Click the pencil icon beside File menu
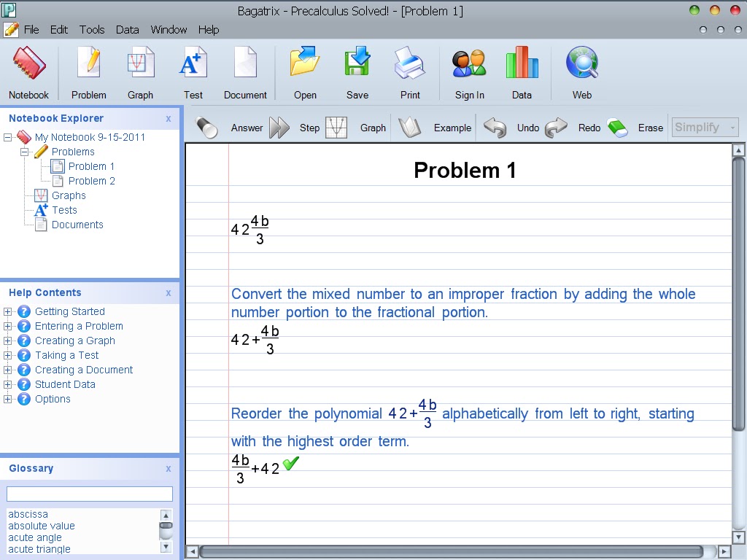 [x=11, y=29]
